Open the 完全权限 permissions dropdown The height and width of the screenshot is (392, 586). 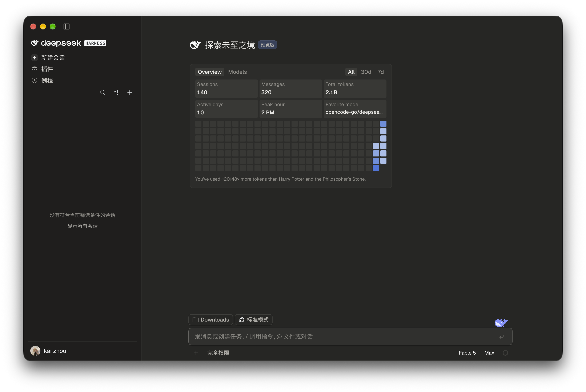pyautogui.click(x=218, y=353)
